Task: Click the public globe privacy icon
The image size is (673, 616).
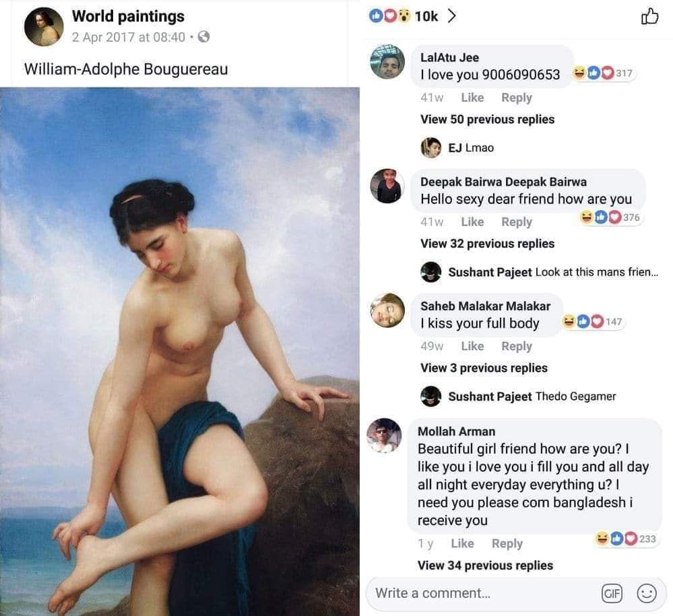Action: (204, 37)
